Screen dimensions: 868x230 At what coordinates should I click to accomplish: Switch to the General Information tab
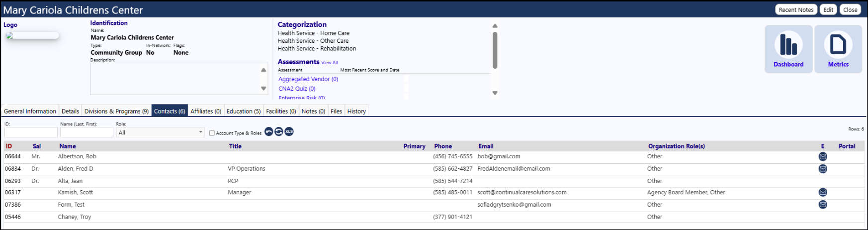click(30, 111)
